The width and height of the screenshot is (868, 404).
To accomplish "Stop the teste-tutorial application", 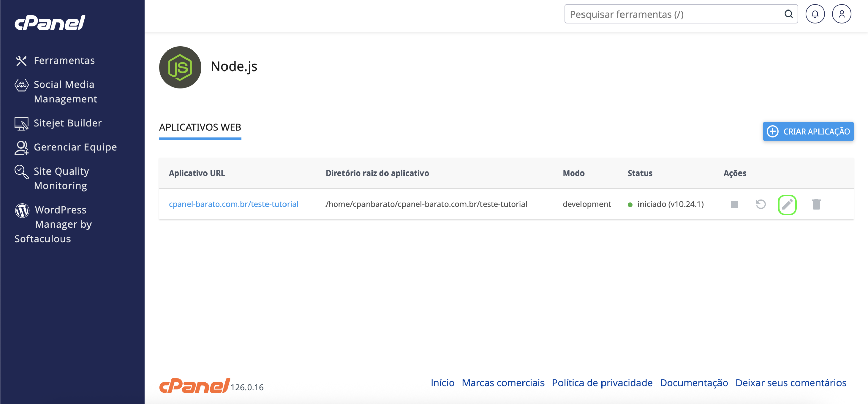I will [734, 204].
